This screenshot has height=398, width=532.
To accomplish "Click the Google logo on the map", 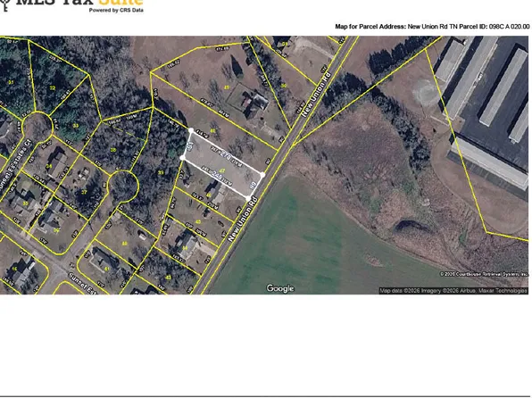I will click(280, 288).
